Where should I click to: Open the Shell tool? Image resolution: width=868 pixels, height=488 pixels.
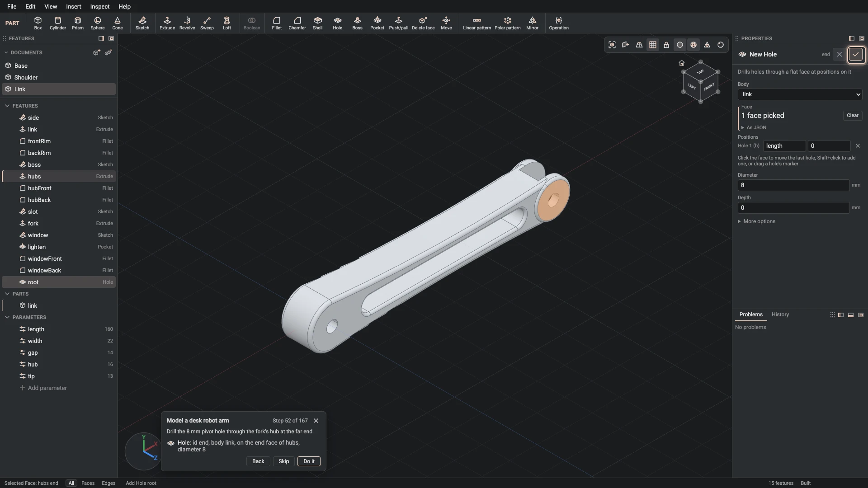[x=318, y=23]
